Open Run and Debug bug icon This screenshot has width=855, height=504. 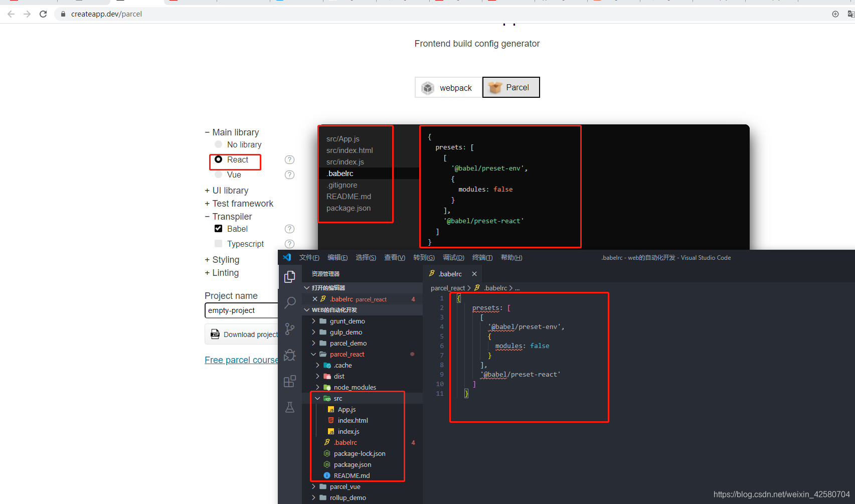click(290, 355)
